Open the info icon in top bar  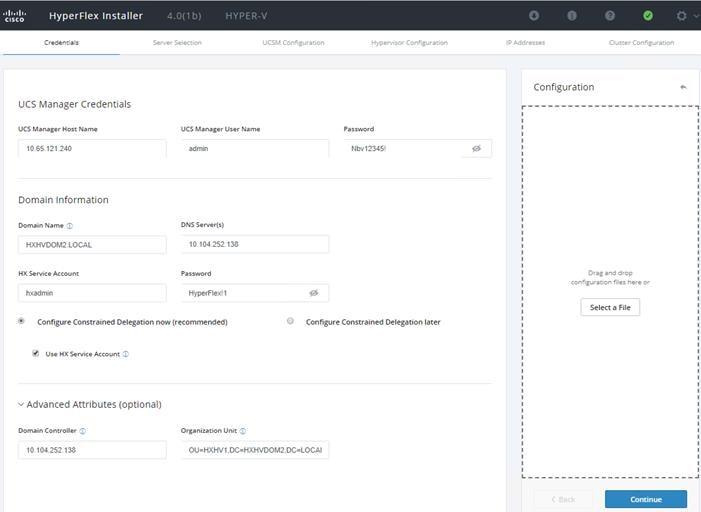click(x=572, y=16)
